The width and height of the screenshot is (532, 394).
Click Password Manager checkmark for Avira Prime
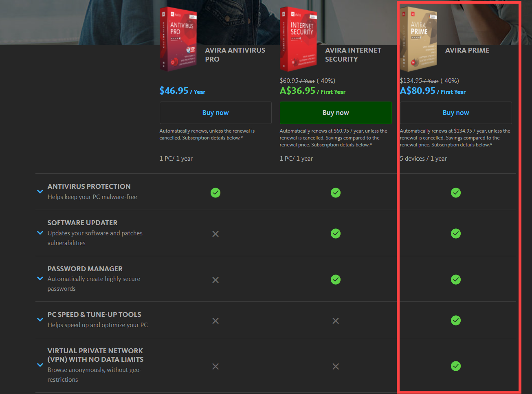tap(456, 279)
